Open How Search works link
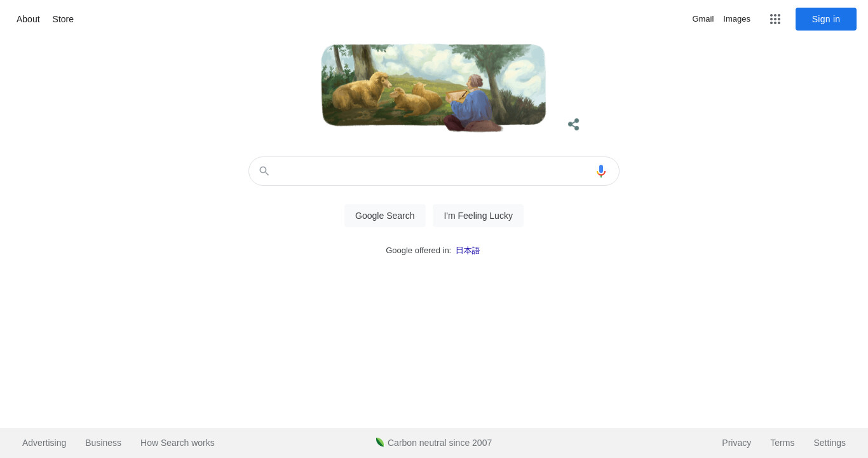The image size is (868, 458). (x=177, y=443)
